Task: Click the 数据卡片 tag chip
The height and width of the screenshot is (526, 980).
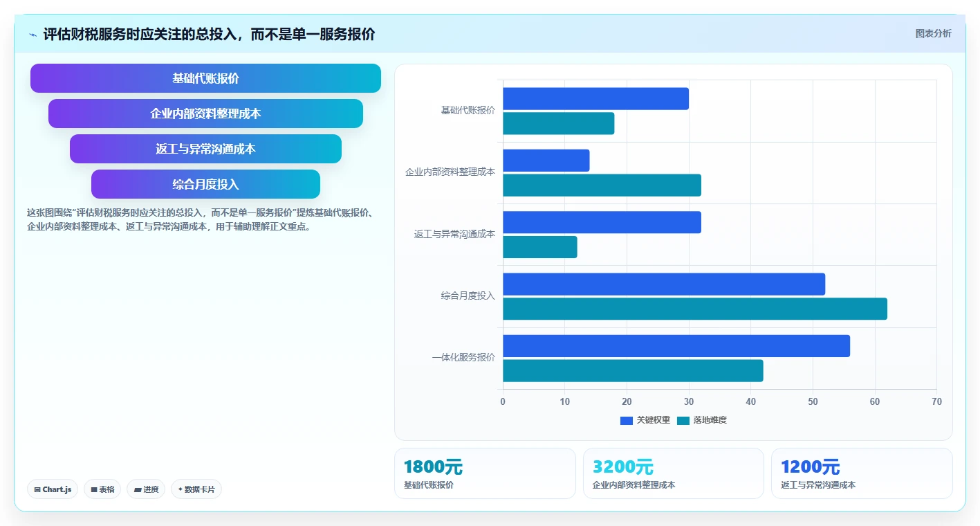Action: pos(196,489)
